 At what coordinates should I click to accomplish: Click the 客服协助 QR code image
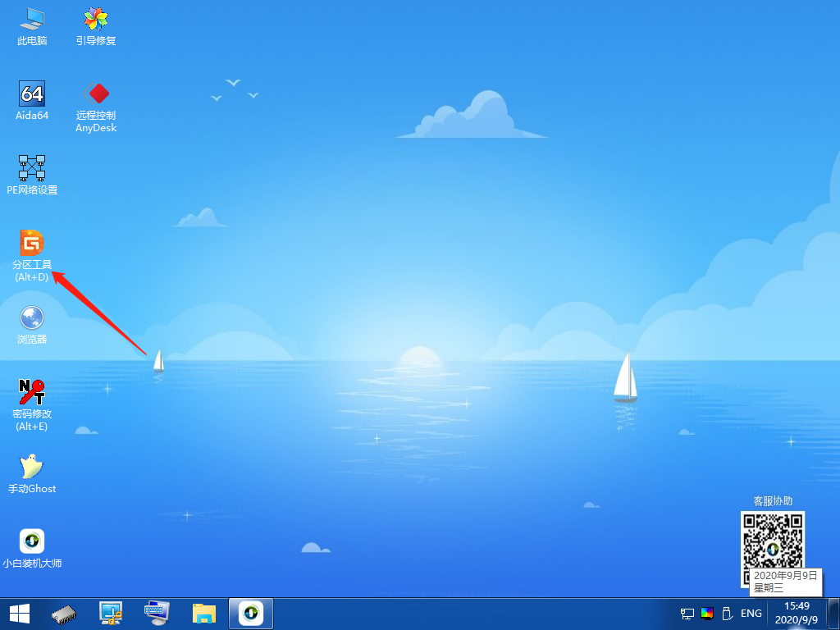tap(772, 543)
